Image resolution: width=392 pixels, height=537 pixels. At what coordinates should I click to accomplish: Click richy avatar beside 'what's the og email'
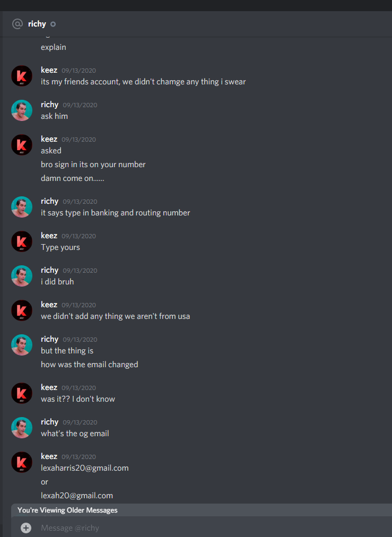[22, 427]
